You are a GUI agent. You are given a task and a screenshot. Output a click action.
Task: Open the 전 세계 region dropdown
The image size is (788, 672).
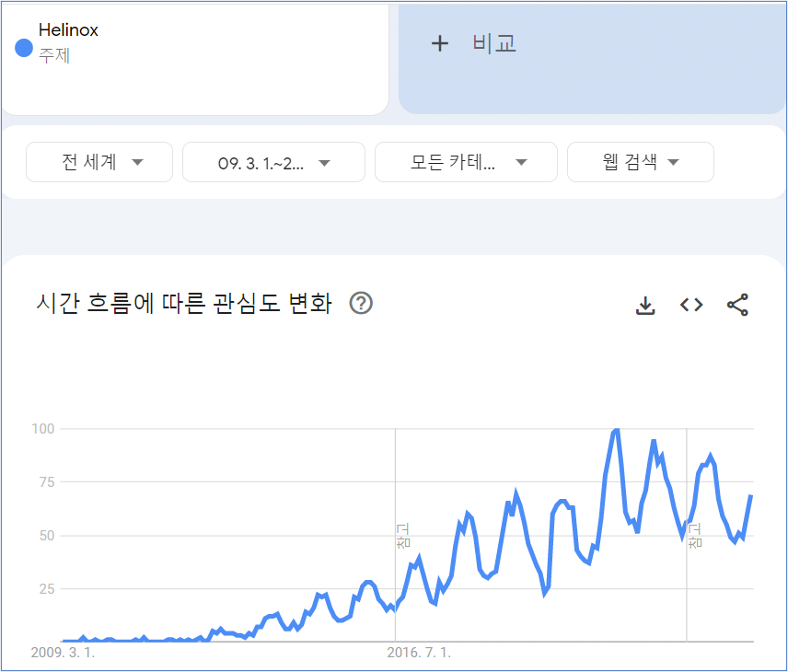click(x=99, y=162)
